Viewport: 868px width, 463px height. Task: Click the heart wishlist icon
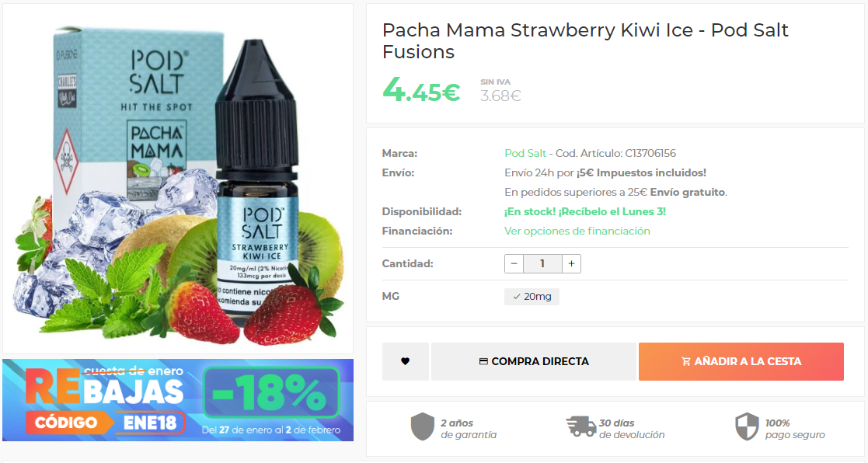(x=405, y=361)
